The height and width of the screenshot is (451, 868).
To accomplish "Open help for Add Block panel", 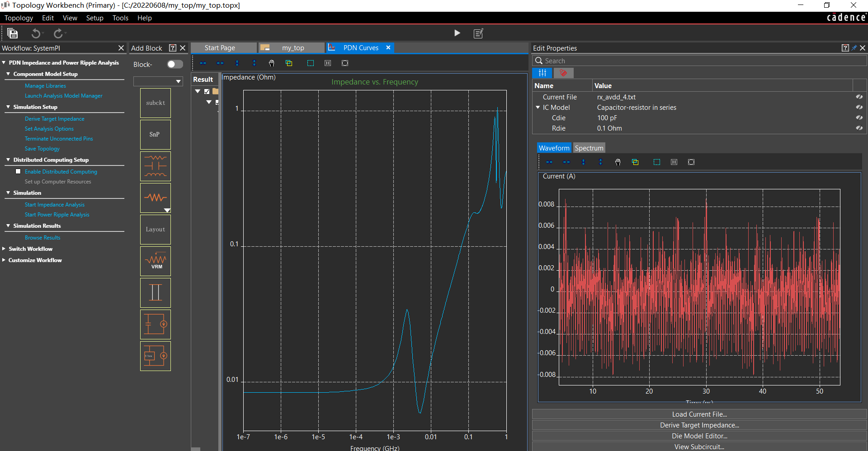I will [173, 48].
